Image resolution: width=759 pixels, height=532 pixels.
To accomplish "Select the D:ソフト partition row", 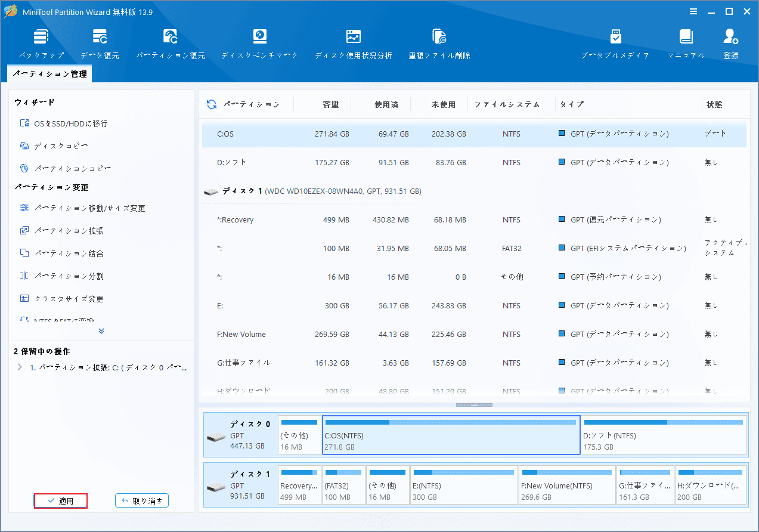I will (474, 162).
